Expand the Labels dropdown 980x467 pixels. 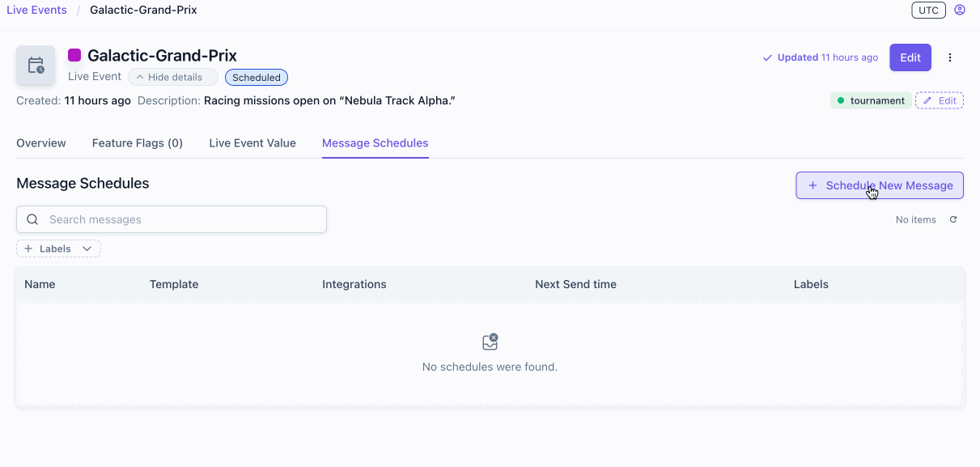87,248
